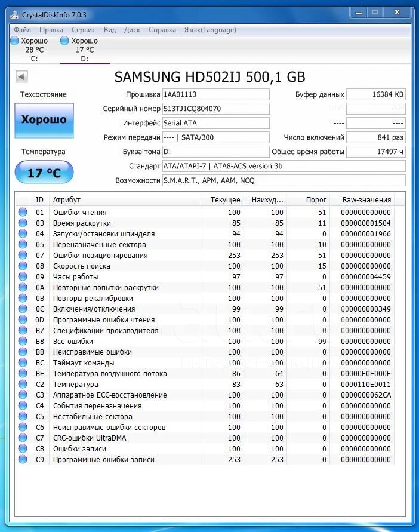Click status dot beside Ошибки позиционирования
This screenshot has width=419, height=532.
tap(23, 255)
